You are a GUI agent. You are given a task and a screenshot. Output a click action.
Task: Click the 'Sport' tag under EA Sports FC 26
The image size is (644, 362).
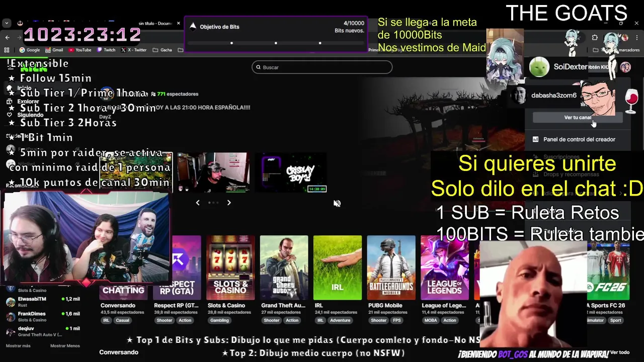click(x=616, y=320)
